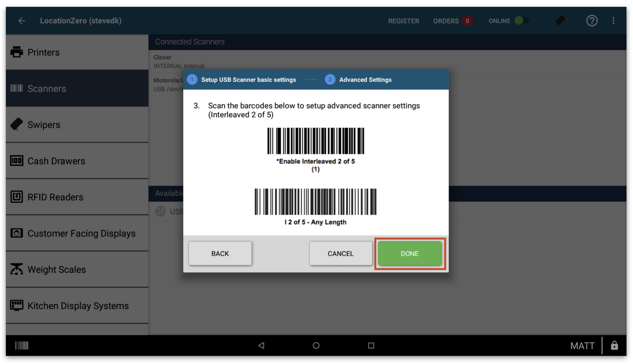
Task: Open the Printers settings section
Action: [x=44, y=52]
